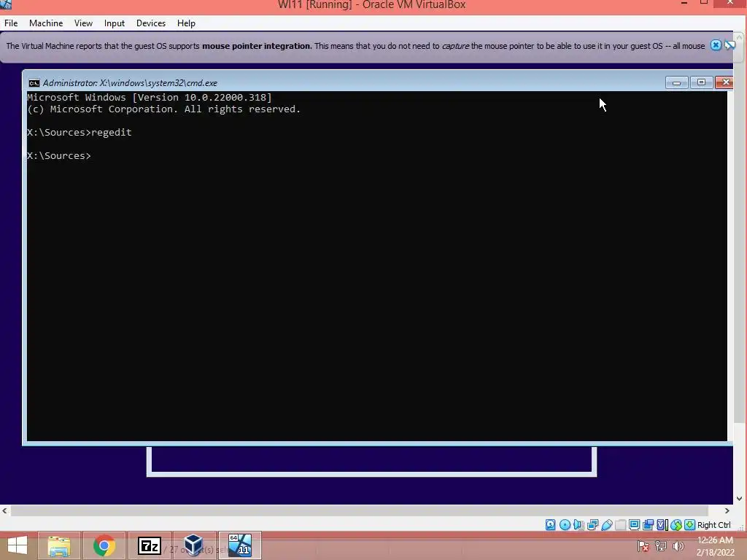Click the mouse integration status icon
Image resolution: width=747 pixels, height=560 pixels.
click(x=676, y=525)
